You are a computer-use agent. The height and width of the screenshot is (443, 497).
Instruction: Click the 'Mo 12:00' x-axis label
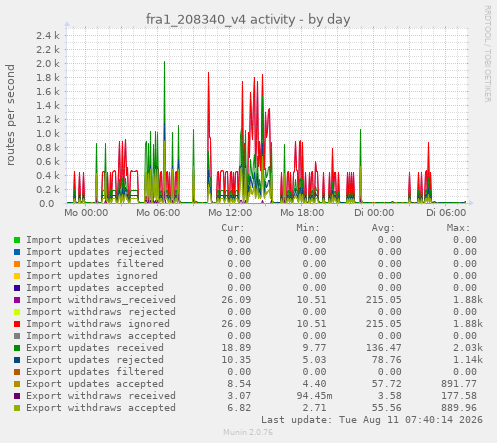tap(230, 213)
